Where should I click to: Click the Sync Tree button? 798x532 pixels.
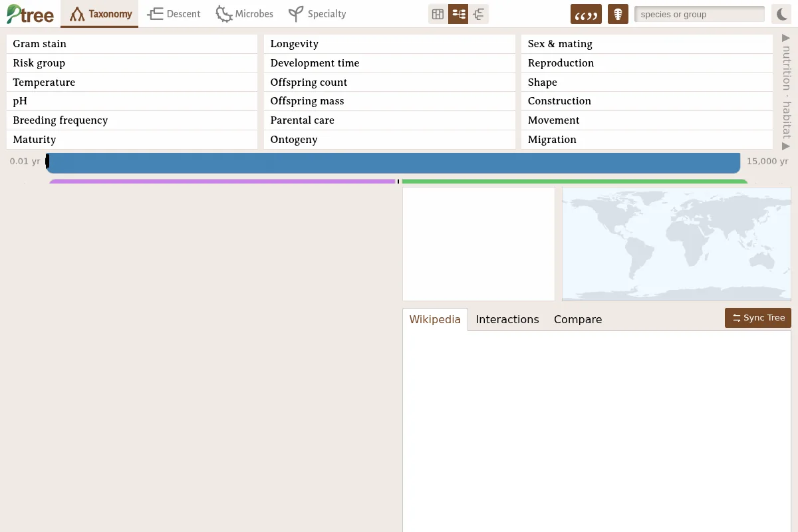tap(758, 318)
